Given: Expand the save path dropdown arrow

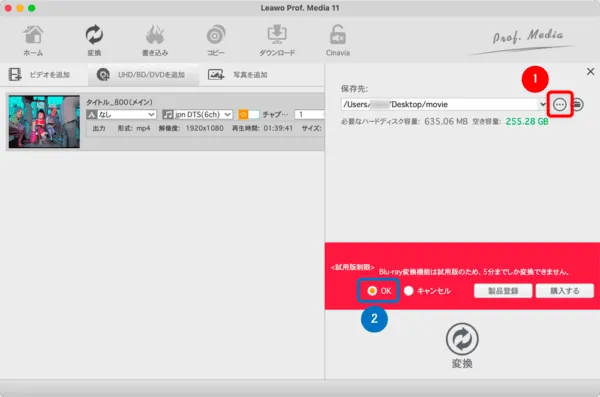Looking at the screenshot, I should click(543, 104).
